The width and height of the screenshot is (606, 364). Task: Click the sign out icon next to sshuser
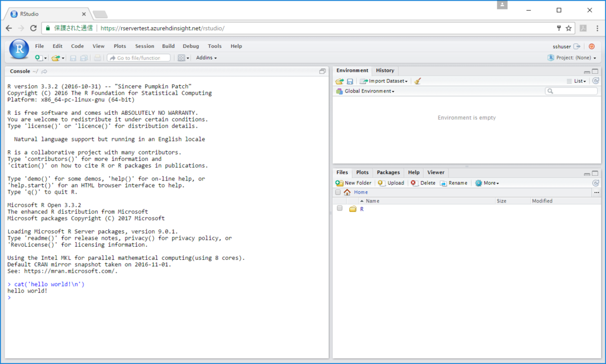pos(577,46)
